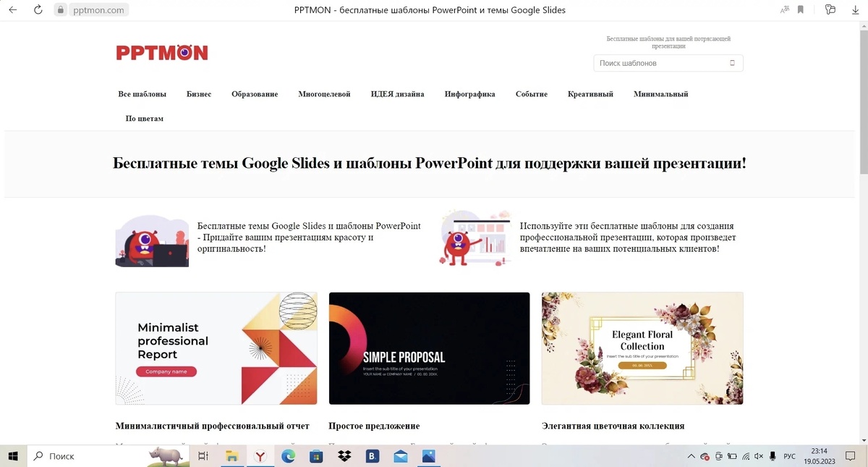
Task: Click the scrollbar up arrow
Action: click(863, 25)
